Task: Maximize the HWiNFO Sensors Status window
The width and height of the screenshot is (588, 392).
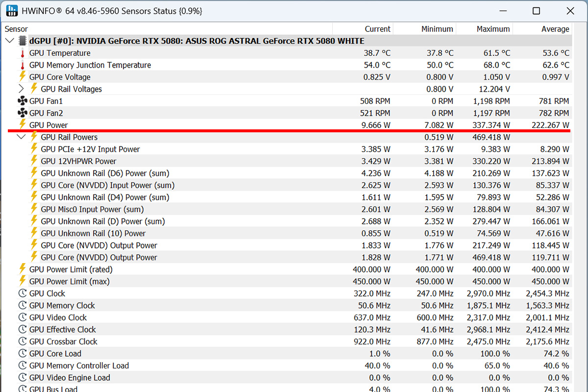Action: 536,11
